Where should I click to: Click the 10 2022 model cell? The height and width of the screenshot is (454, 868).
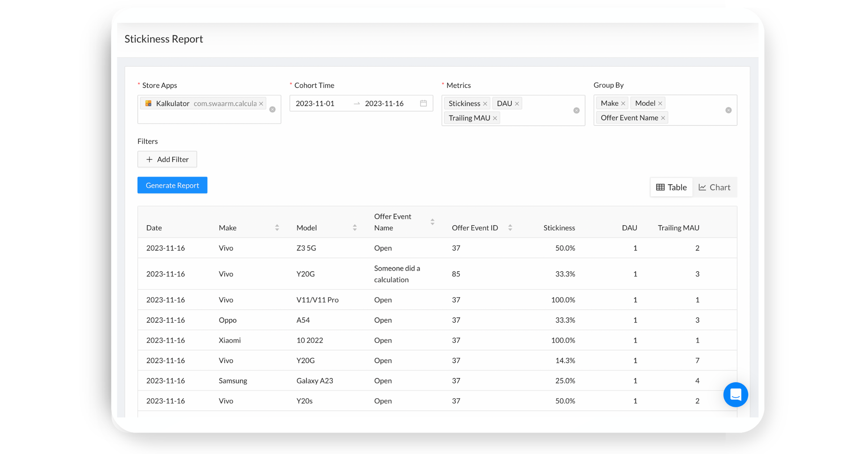(310, 340)
